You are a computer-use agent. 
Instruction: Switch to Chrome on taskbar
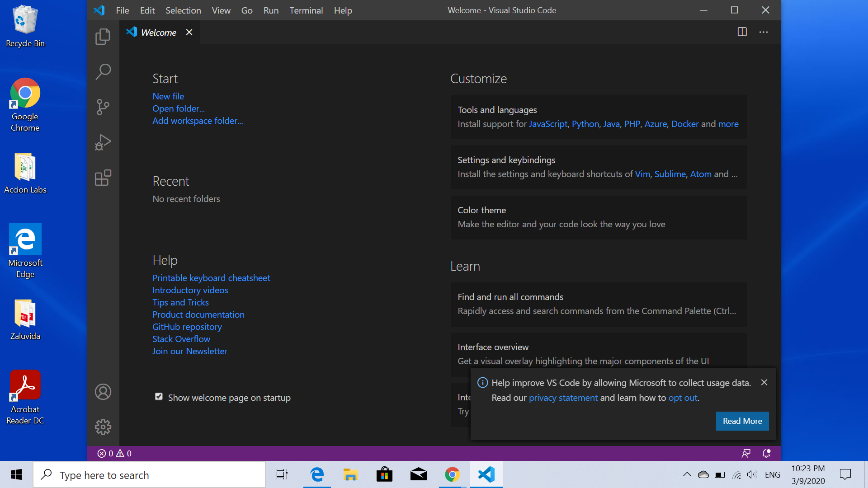click(x=452, y=474)
